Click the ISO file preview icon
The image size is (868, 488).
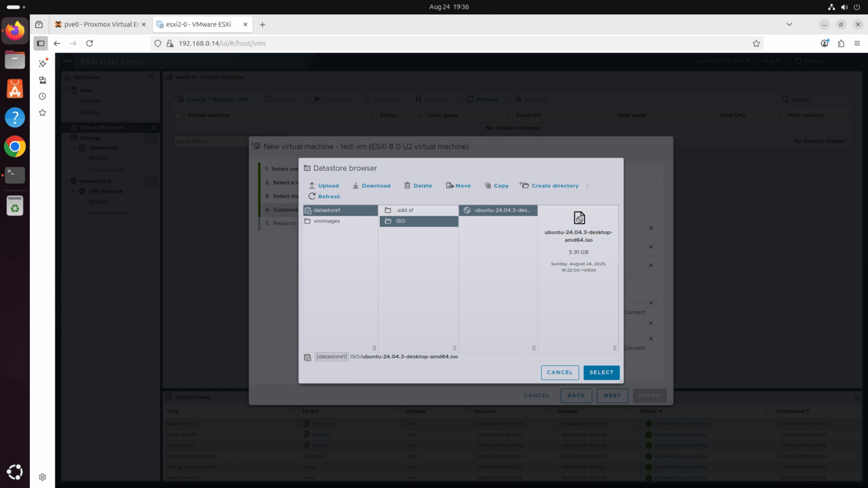coord(579,218)
